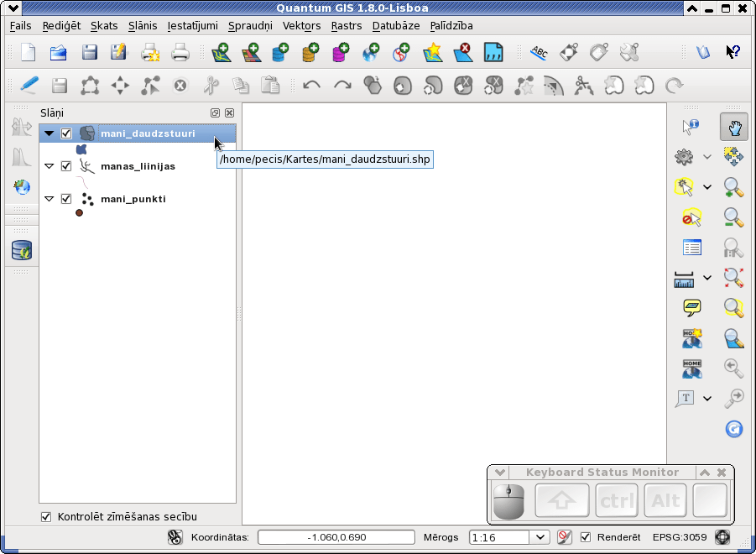Add Raster Layer icon
756x554 pixels.
[251, 52]
